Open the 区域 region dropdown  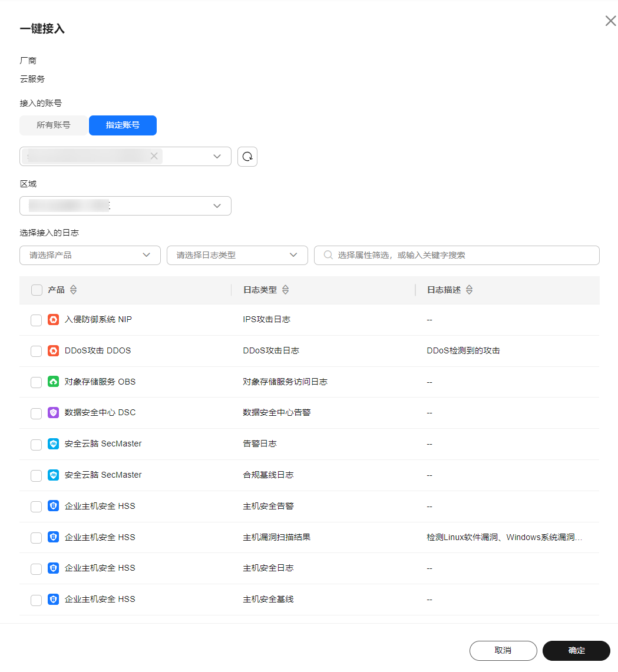[x=125, y=206]
